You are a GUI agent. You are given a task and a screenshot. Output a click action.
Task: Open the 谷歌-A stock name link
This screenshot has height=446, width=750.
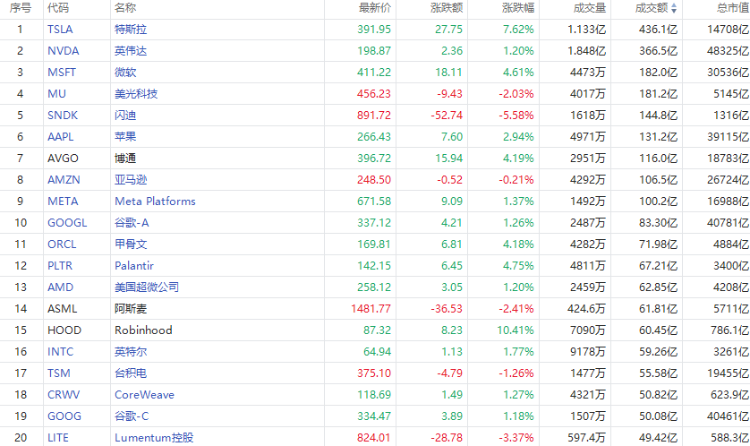[x=132, y=223]
